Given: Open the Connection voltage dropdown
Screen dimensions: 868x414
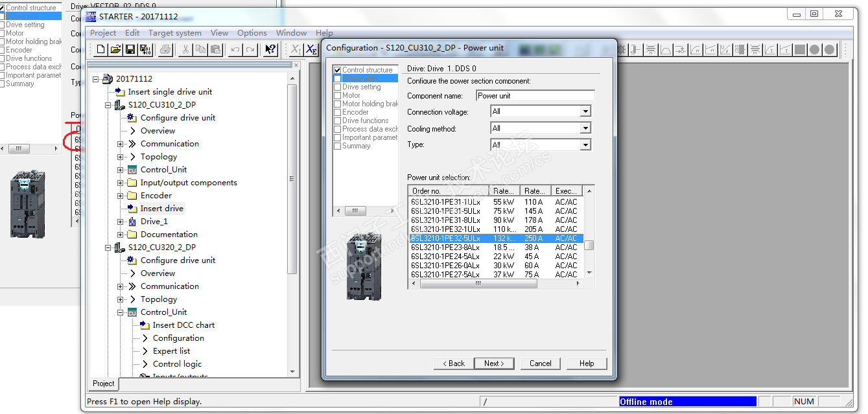Looking at the screenshot, I should pyautogui.click(x=585, y=111).
